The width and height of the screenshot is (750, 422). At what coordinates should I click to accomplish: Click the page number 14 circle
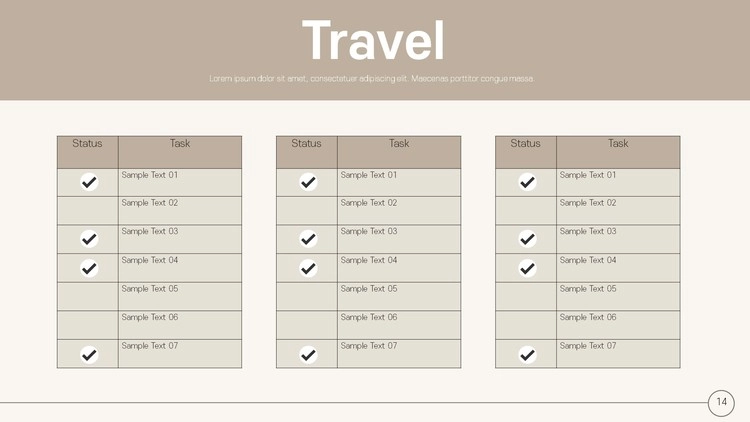tap(721, 402)
